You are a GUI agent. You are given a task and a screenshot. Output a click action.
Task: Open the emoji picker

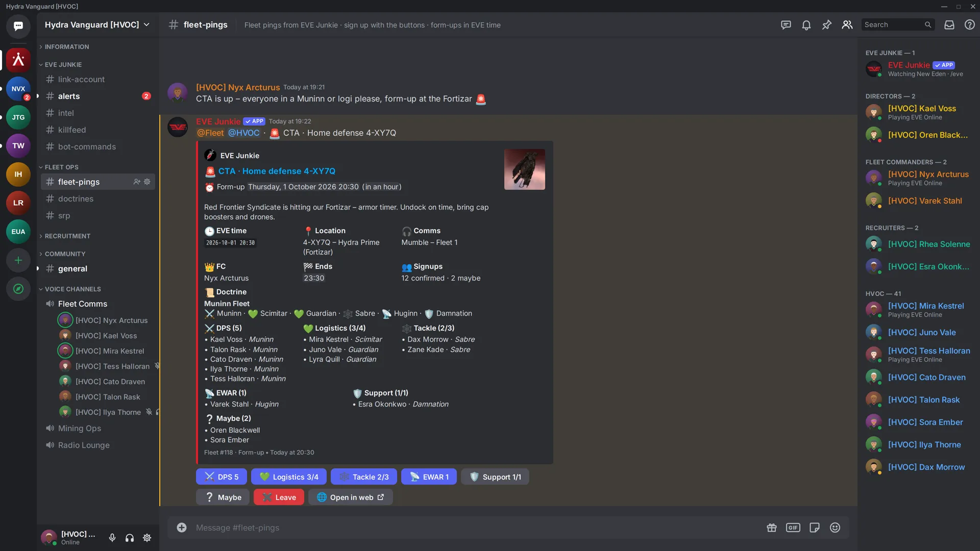pos(835,528)
